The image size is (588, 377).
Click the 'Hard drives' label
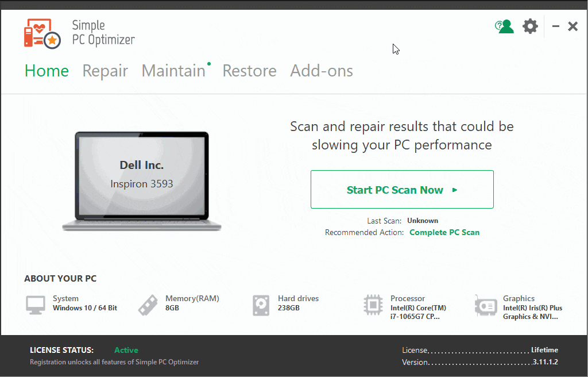[x=298, y=298]
